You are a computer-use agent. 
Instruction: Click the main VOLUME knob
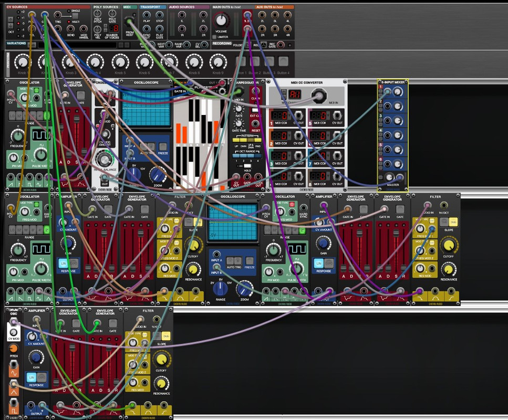point(221,20)
